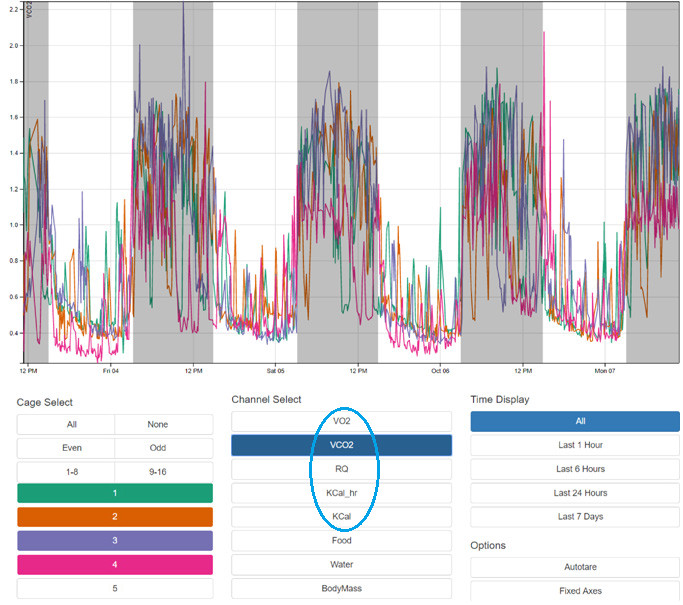The height and width of the screenshot is (605, 683).
Task: Select Even cages
Action: 66,448
